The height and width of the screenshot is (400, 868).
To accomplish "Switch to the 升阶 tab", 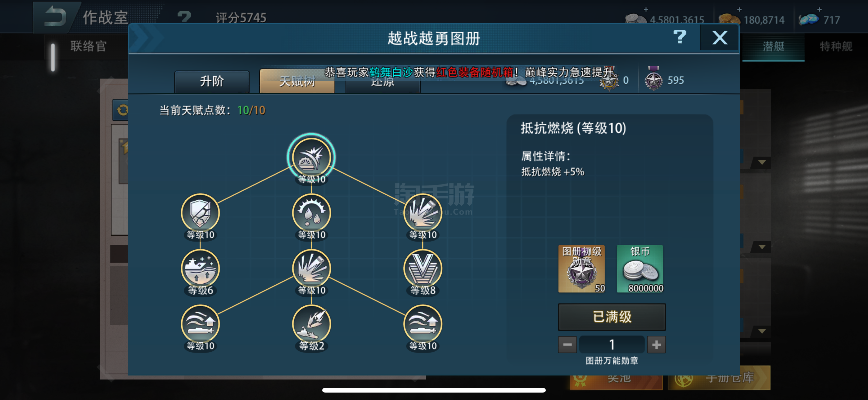I will tap(212, 81).
